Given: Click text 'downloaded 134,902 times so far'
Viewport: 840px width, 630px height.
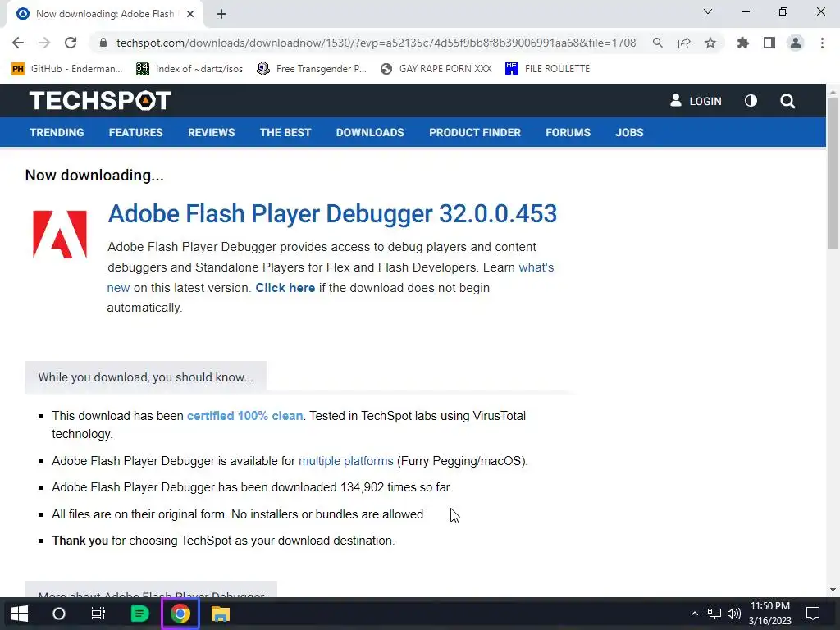Looking at the screenshot, I should click(x=362, y=487).
